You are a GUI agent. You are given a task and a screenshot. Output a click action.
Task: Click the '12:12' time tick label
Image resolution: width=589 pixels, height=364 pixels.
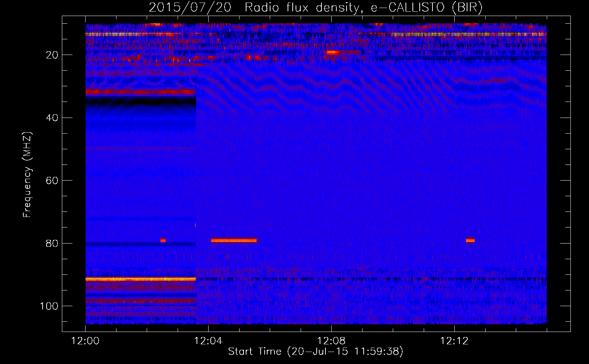click(454, 341)
